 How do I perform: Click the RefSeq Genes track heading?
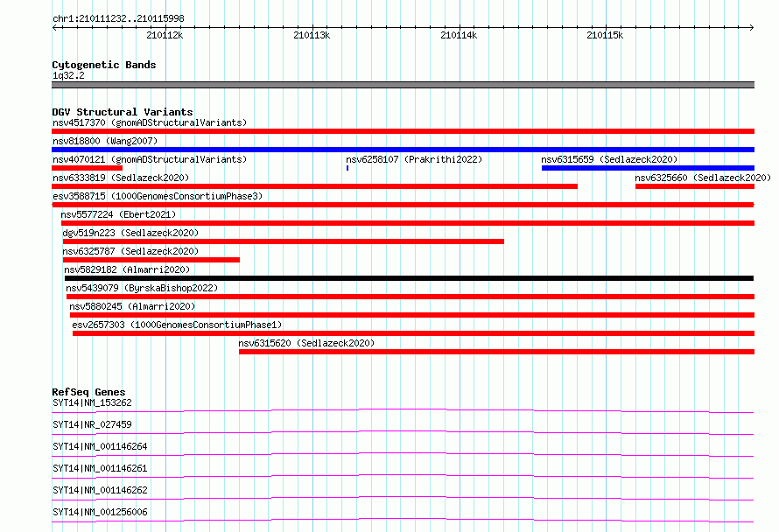[x=88, y=392]
